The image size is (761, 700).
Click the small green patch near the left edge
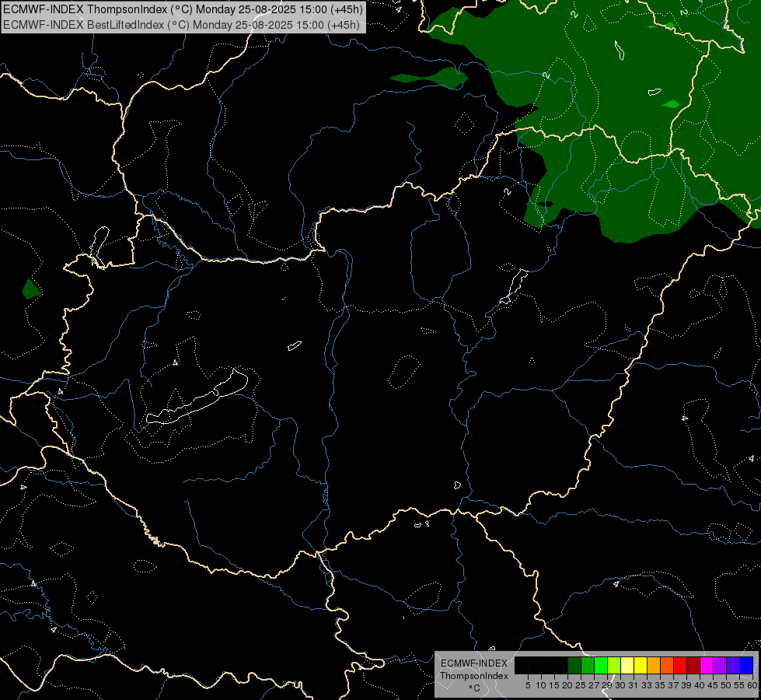pyautogui.click(x=30, y=289)
